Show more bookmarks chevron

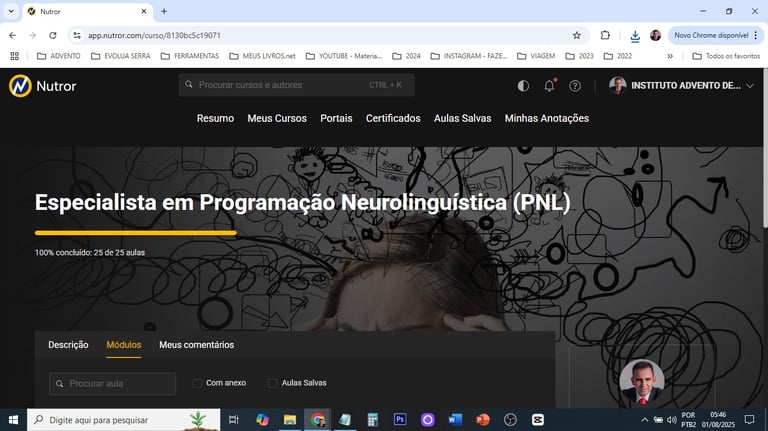[x=670, y=56]
